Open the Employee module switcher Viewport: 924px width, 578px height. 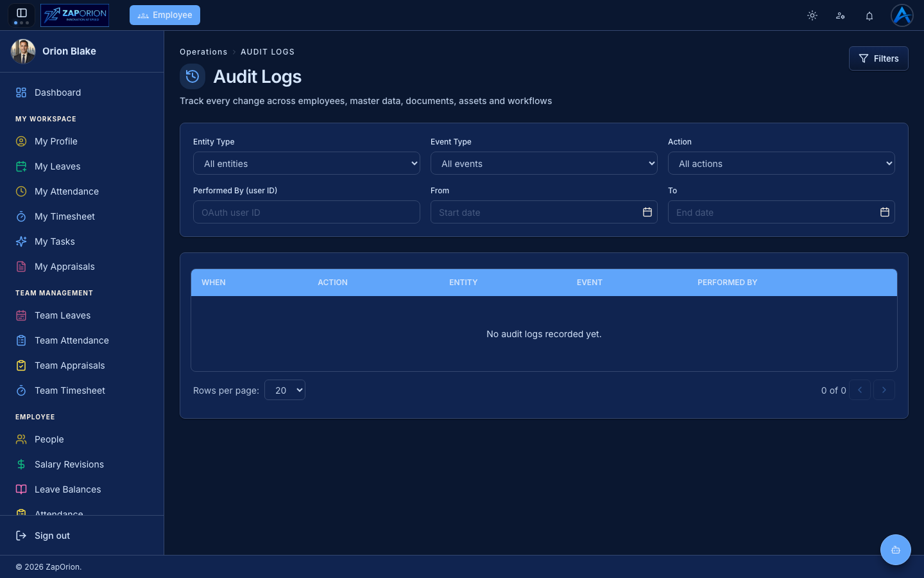(x=165, y=15)
